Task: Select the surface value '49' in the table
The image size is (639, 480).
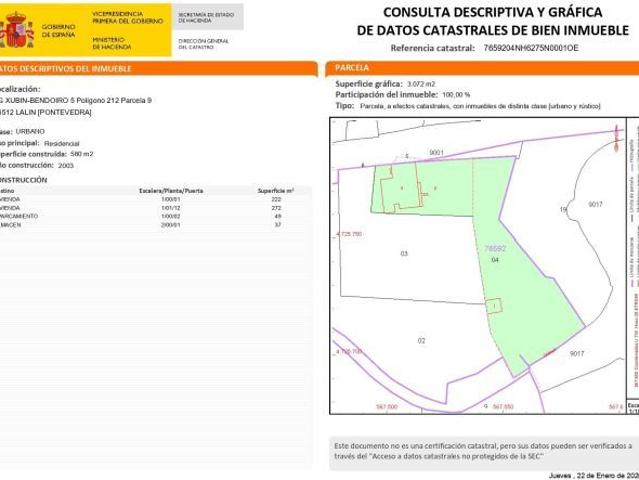Action: click(278, 216)
